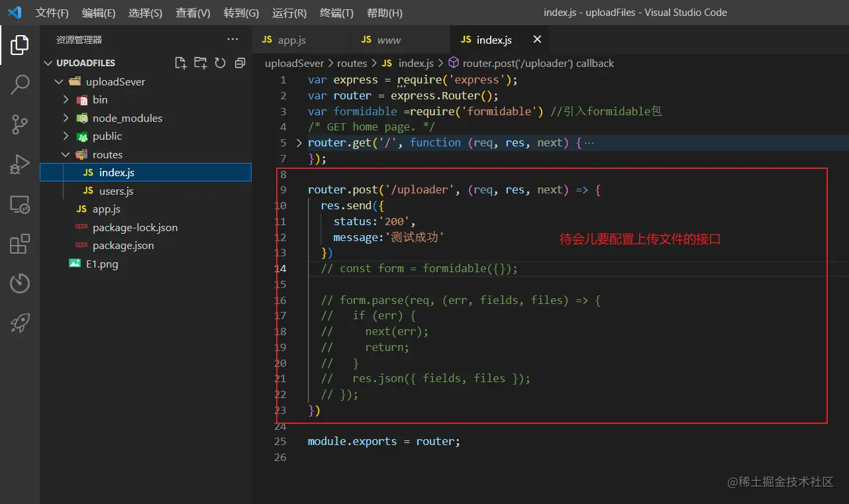Open package.json file
This screenshot has height=504, width=849.
(146, 245)
